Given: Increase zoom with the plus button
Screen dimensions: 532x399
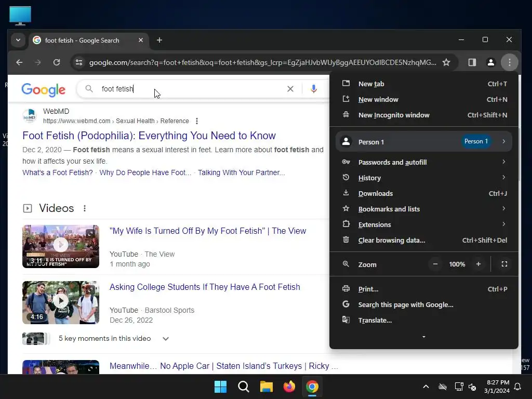Looking at the screenshot, I should pos(478,264).
